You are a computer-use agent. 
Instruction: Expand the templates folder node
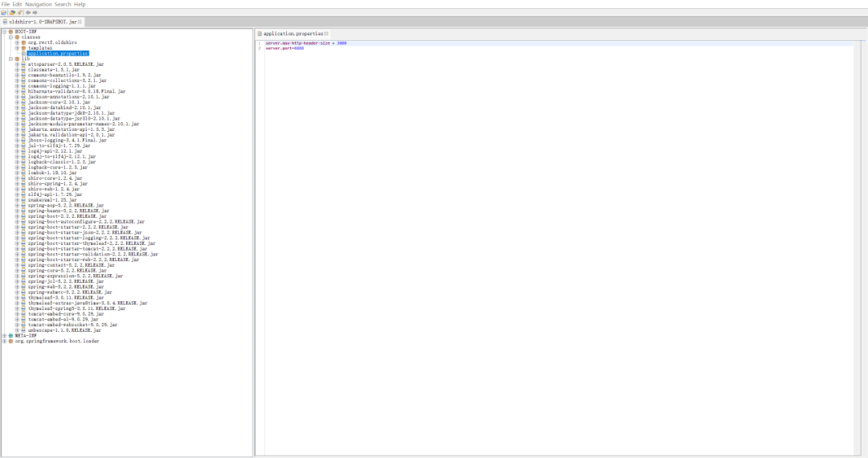click(17, 48)
